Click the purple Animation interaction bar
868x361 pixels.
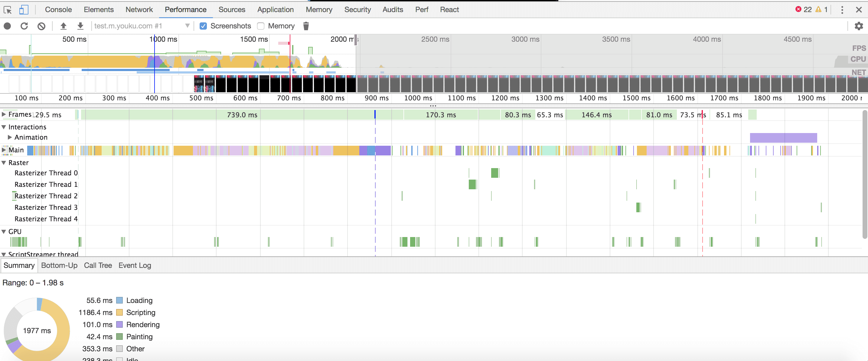click(x=783, y=137)
